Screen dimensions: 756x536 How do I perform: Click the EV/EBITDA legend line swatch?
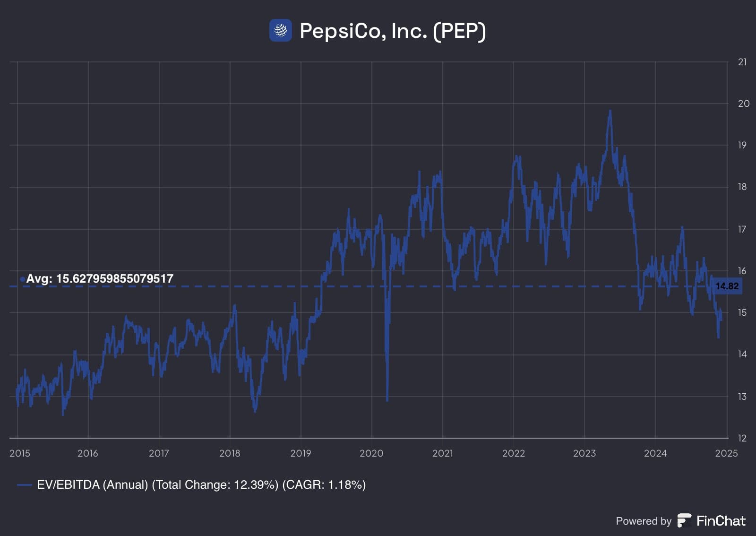tap(24, 485)
